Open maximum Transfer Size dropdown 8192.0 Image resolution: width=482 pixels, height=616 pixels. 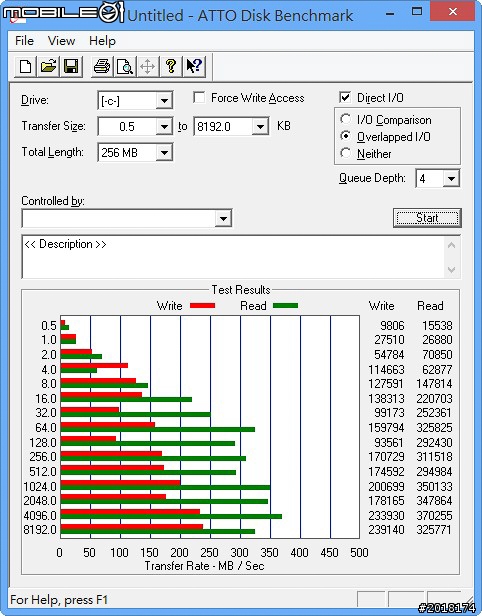tap(260, 126)
